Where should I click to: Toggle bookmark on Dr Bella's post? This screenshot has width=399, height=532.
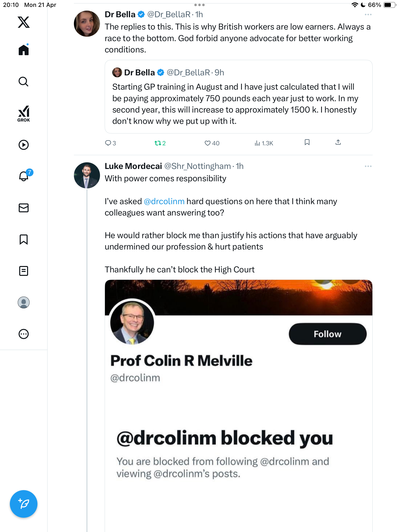coord(307,142)
